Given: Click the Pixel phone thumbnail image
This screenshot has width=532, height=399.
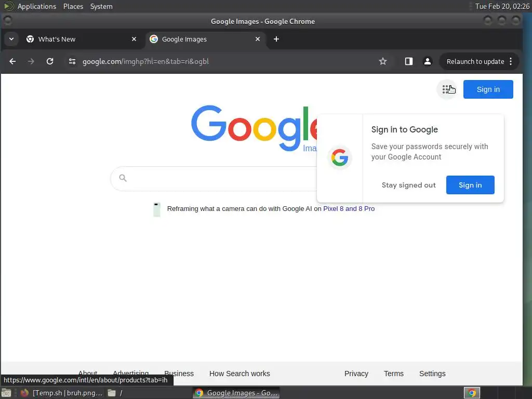Looking at the screenshot, I should tap(157, 209).
